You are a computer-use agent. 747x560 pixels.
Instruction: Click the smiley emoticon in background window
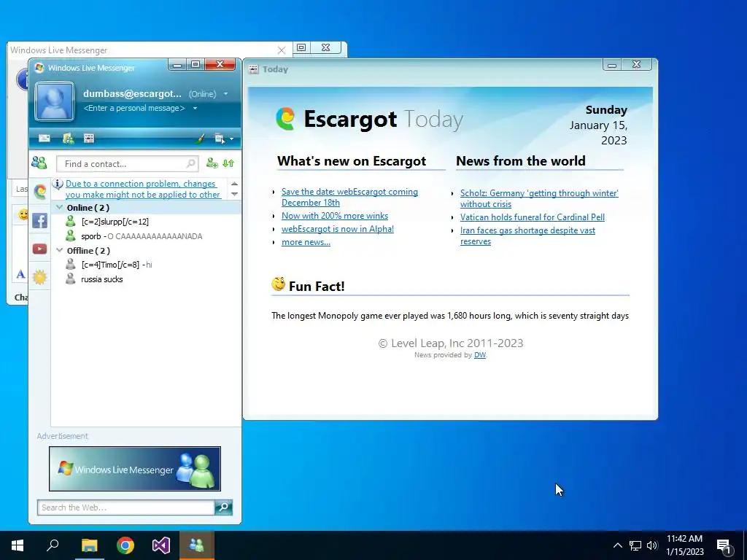pyautogui.click(x=23, y=214)
